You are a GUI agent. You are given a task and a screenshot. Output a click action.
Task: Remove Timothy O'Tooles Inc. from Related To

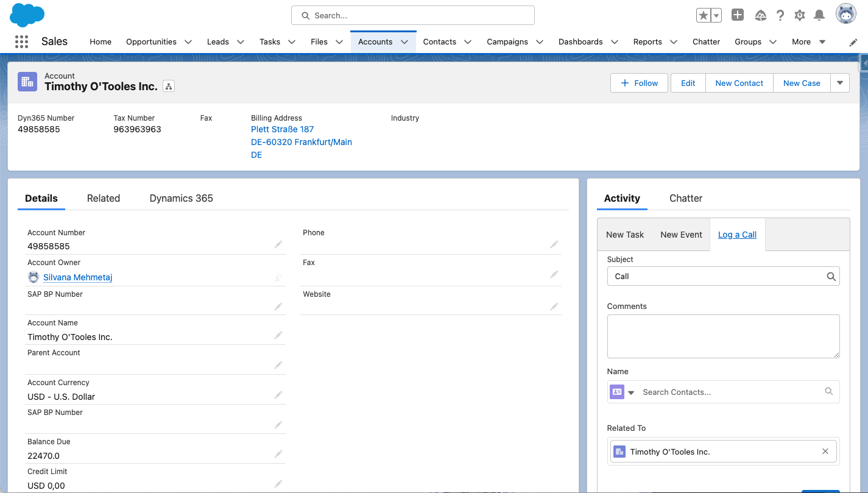click(x=825, y=452)
